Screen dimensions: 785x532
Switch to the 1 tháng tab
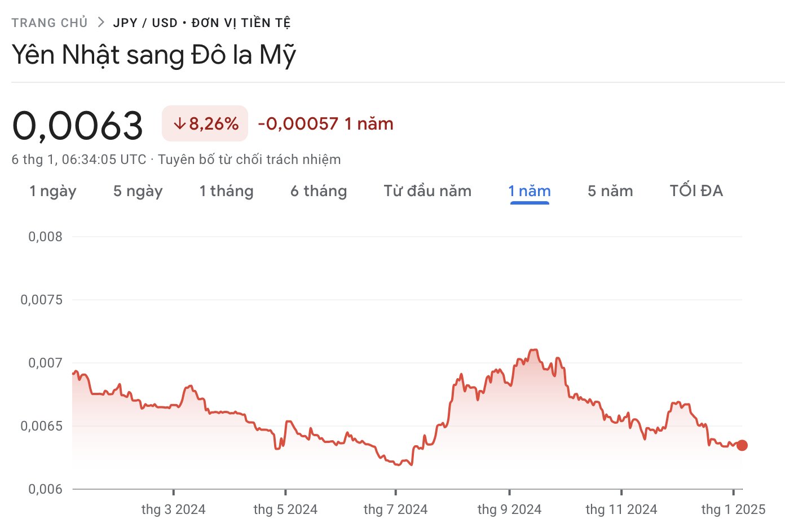pos(226,191)
